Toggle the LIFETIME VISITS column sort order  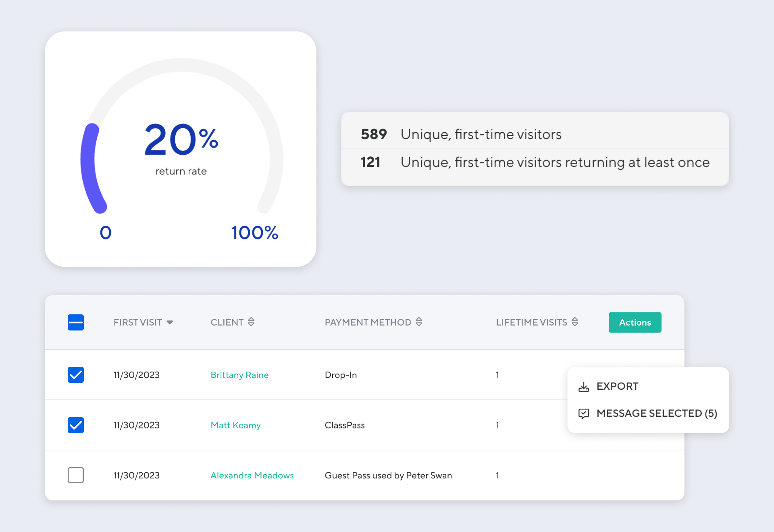pos(575,322)
